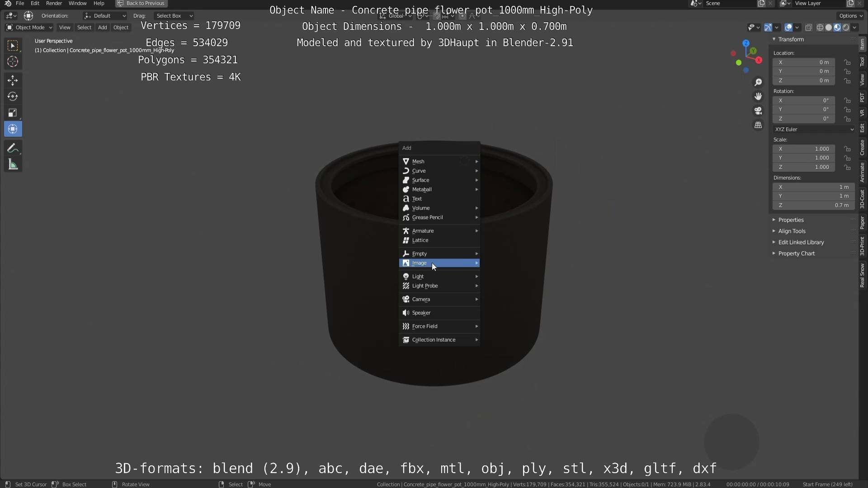
Task: Click Scale Z value field
Action: 803,167
